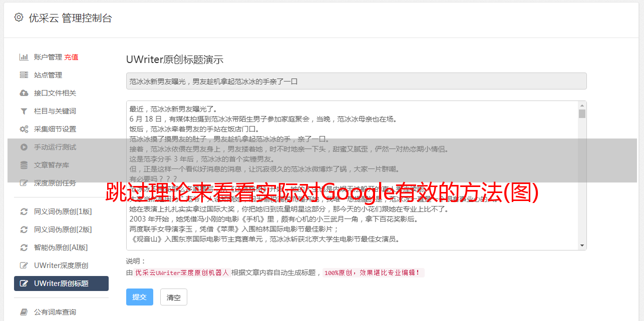Click the gears icon for 采集细节设置
This screenshot has height=321, width=644.
[24, 129]
